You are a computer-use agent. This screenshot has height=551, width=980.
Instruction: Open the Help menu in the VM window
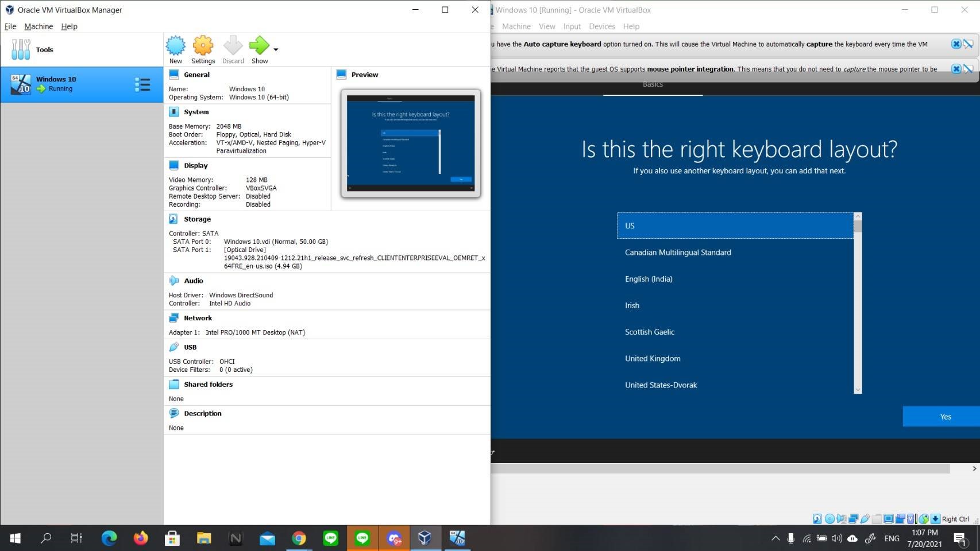[x=631, y=26]
